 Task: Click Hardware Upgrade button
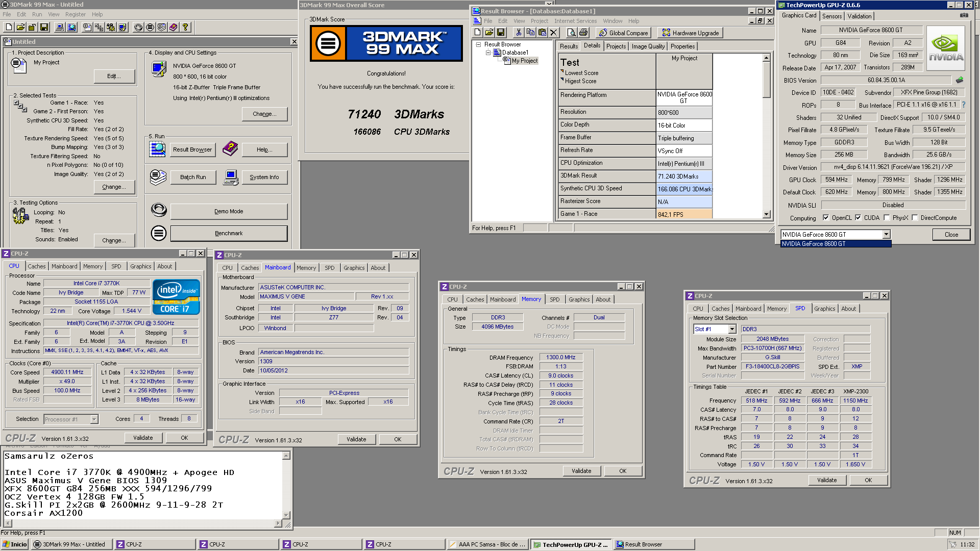(690, 33)
